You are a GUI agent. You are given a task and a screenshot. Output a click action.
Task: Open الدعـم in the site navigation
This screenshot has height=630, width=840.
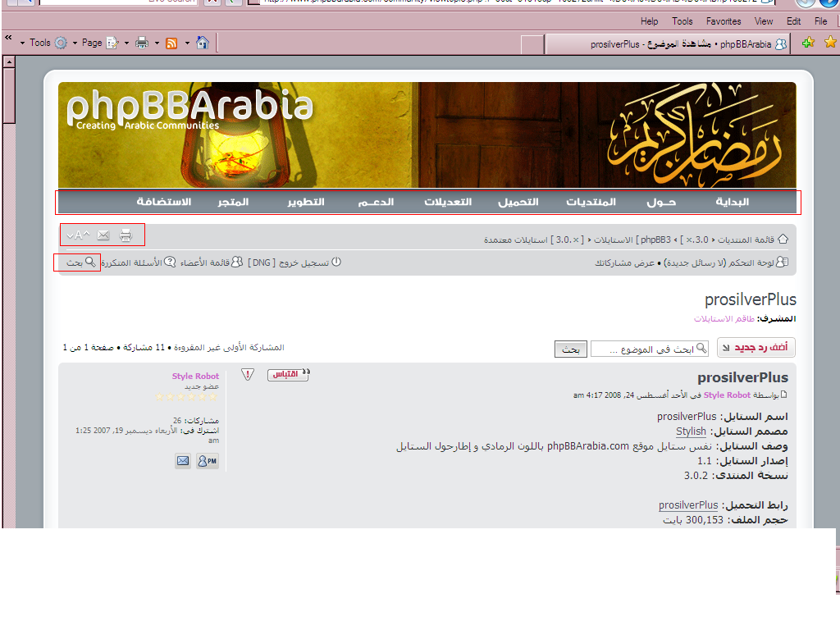[x=376, y=202]
